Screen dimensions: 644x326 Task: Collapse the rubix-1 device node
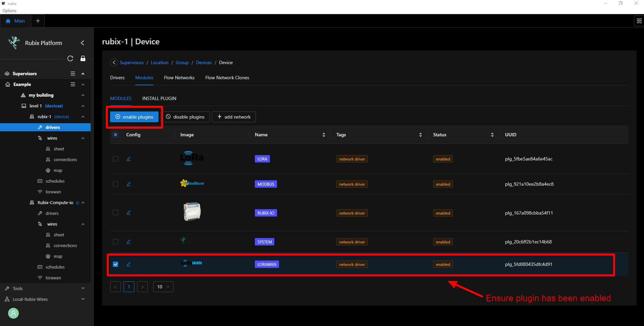pos(83,117)
